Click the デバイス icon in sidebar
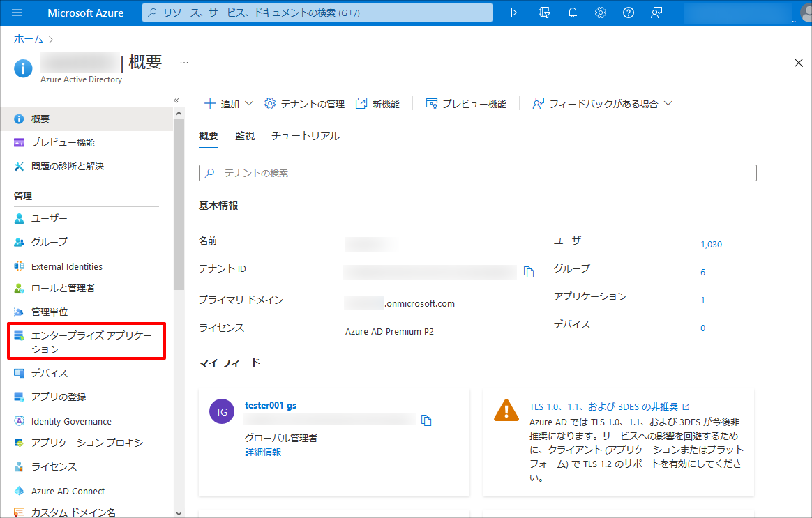 pos(19,373)
